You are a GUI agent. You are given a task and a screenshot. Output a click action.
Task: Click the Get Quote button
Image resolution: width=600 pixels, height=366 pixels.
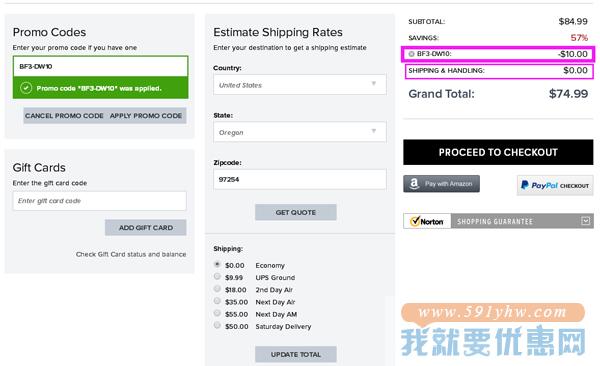tap(296, 212)
